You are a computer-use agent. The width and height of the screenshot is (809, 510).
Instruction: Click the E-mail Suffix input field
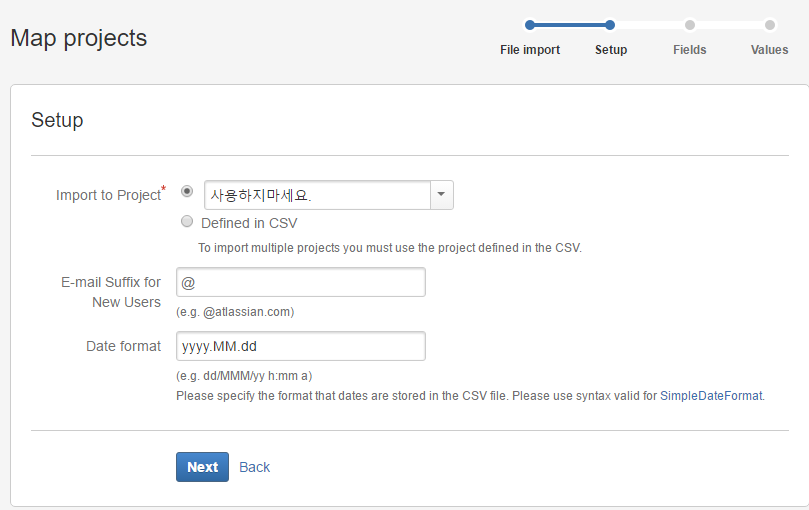click(x=301, y=283)
